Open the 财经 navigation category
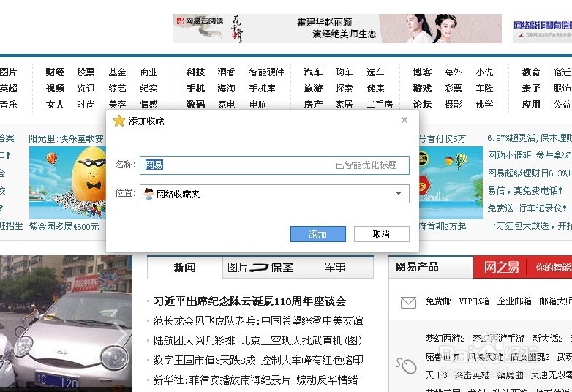The image size is (572, 392). 55,72
